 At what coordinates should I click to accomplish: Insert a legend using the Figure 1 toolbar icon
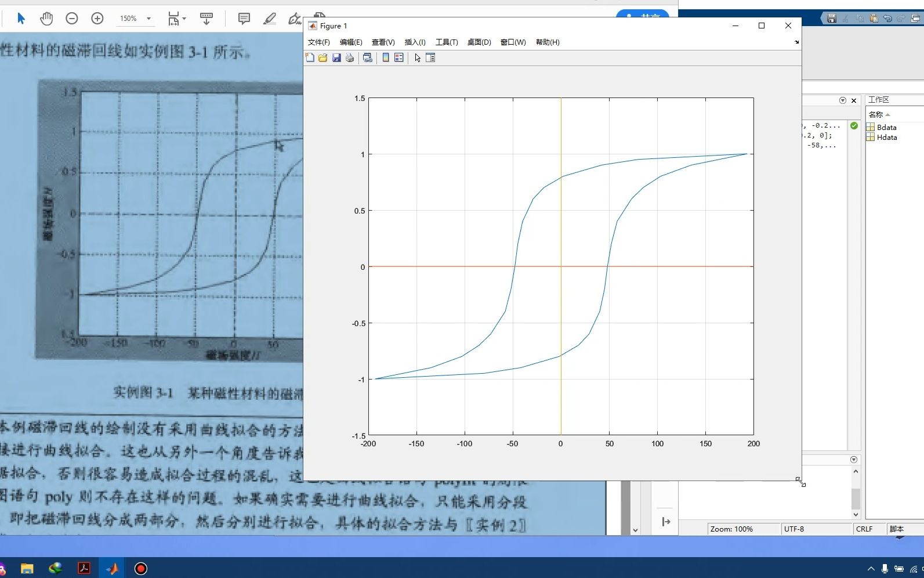[399, 57]
